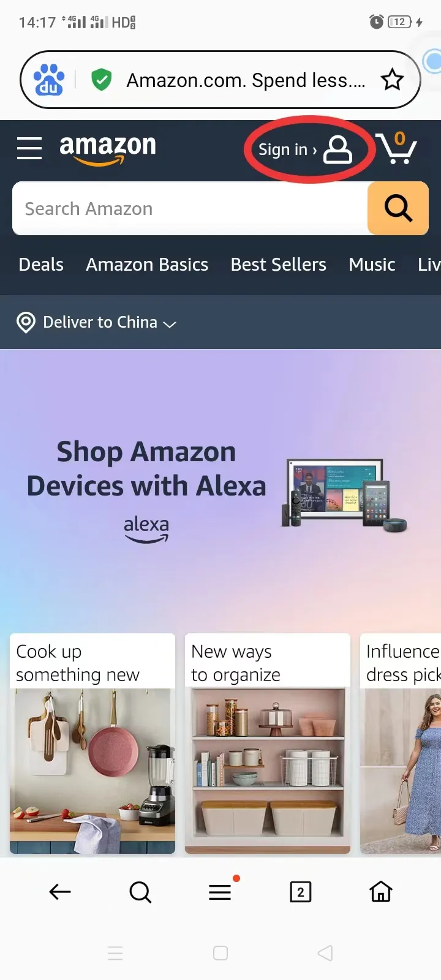
Task: Tap the Amazon logo
Action: (108, 149)
